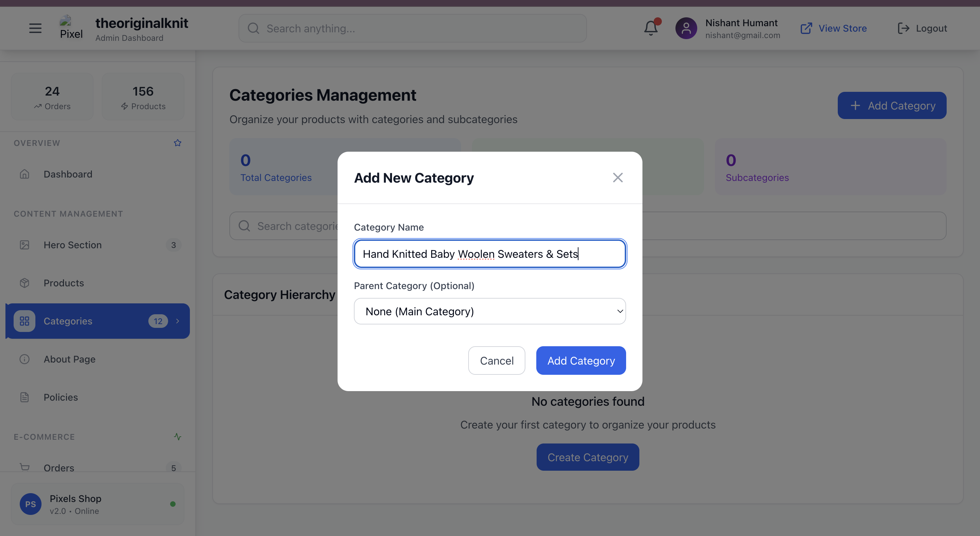Open the Hero Section menu item
This screenshot has height=536, width=980.
[x=72, y=245]
